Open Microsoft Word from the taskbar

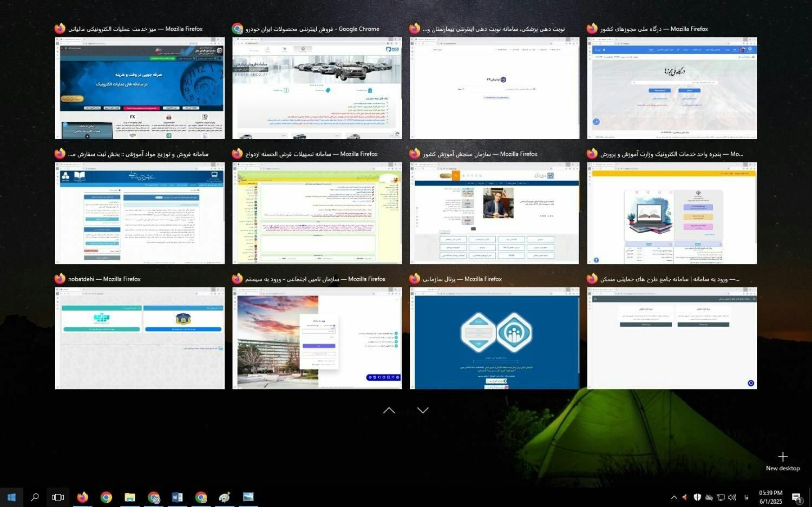tap(177, 497)
